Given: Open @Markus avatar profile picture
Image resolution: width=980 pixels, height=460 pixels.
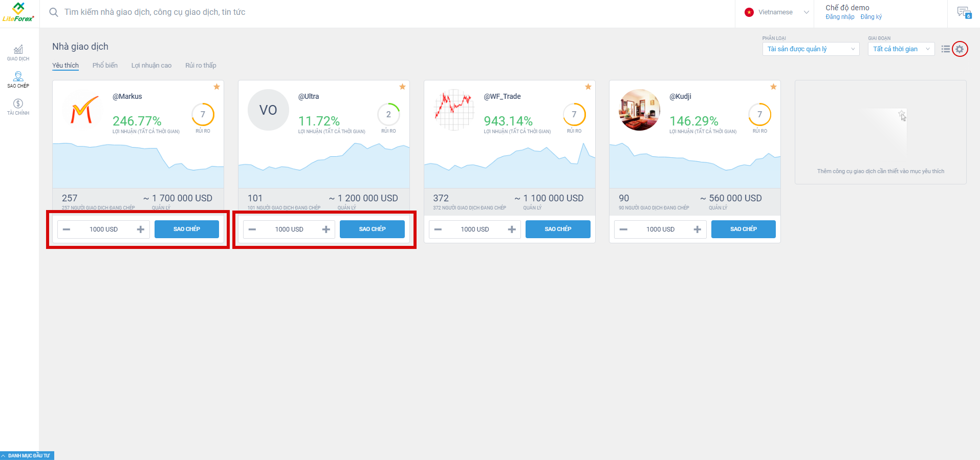Looking at the screenshot, I should (83, 110).
